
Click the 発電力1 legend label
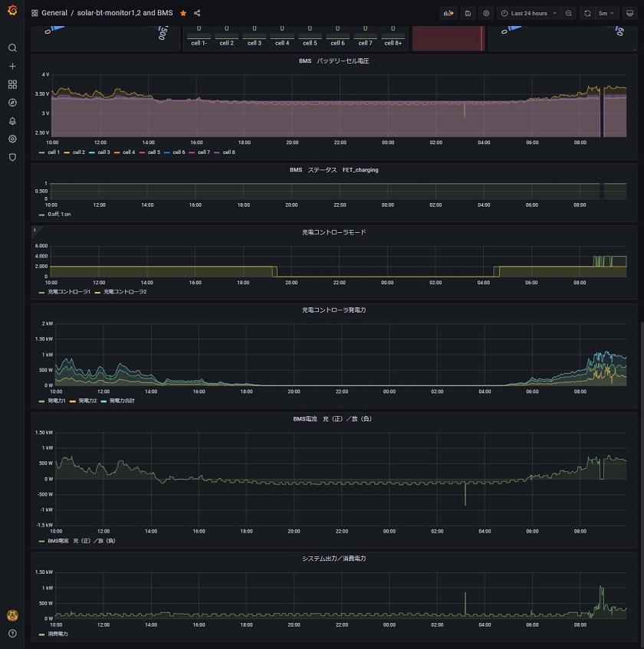(x=57, y=401)
